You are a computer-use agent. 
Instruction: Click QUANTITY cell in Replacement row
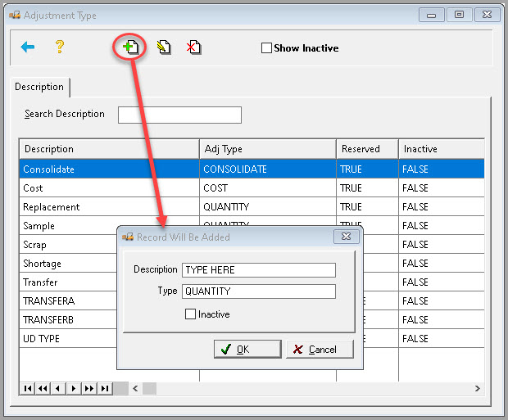pos(268,206)
